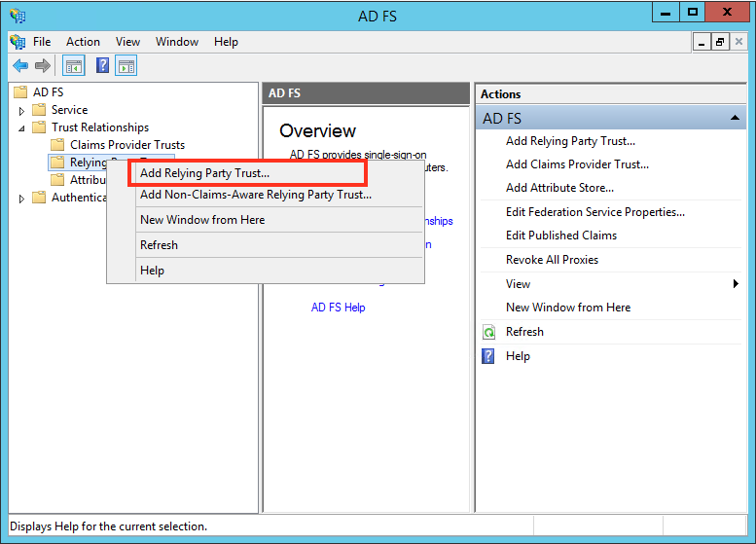Click View in the Actions pane

click(518, 284)
